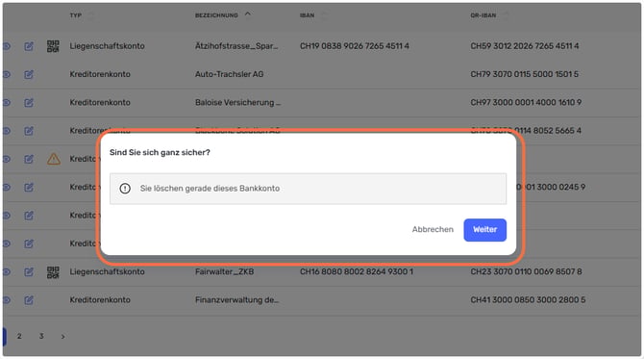The image size is (644, 359).
Task: Click the info icon in delete warning
Action: point(125,189)
